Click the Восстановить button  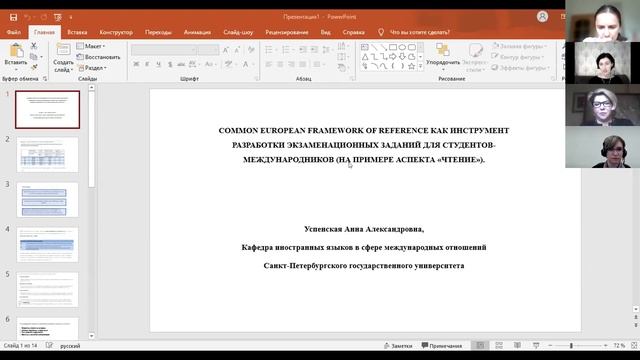(98, 57)
